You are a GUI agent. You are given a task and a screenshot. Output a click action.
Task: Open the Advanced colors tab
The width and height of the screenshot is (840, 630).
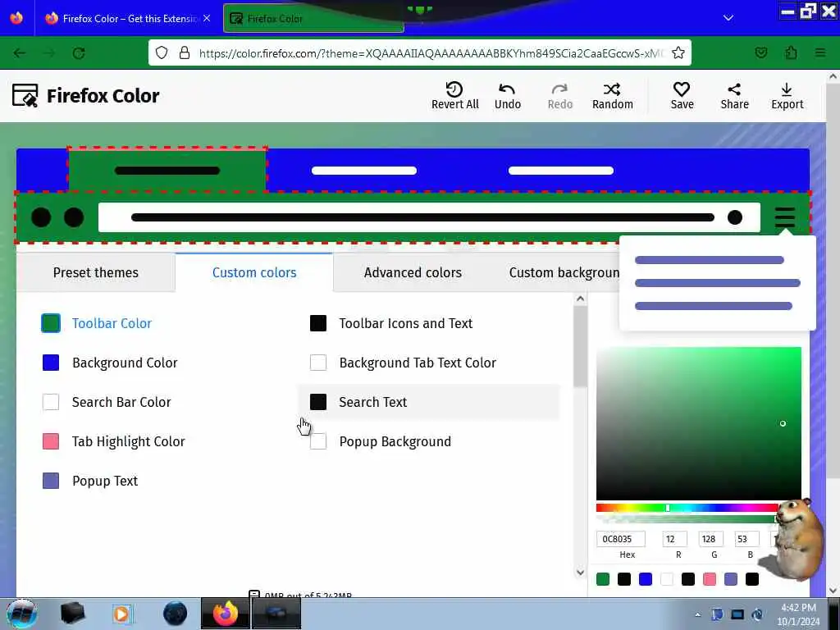pos(413,272)
